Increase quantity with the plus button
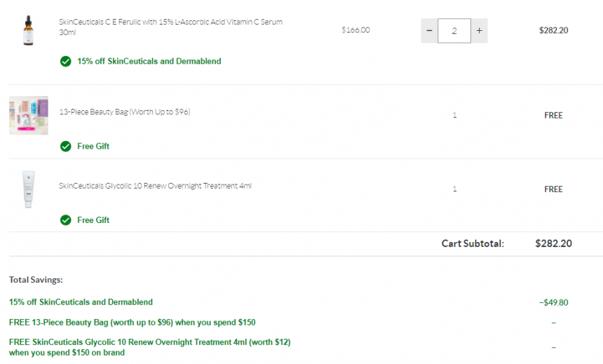Image resolution: width=603 pixels, height=364 pixels. [479, 31]
